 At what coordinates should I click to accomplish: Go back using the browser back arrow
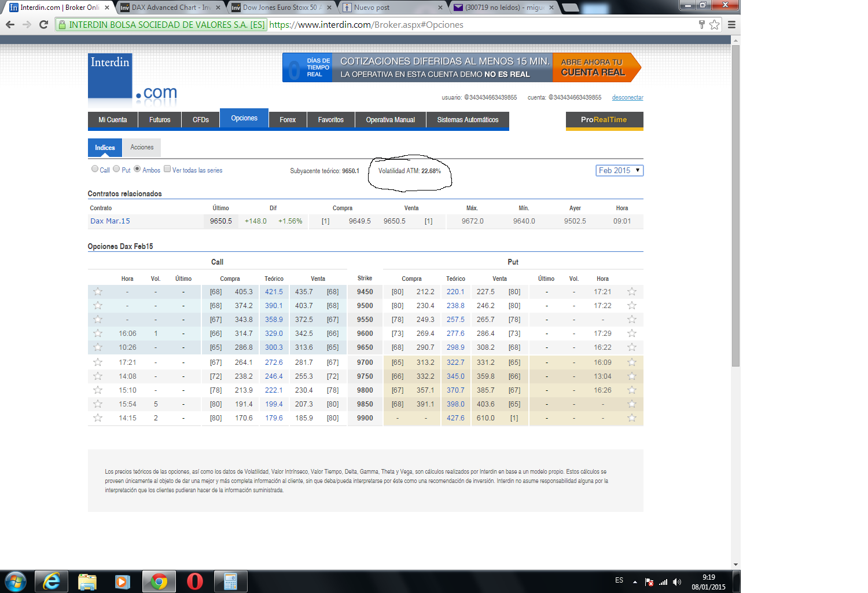point(10,24)
